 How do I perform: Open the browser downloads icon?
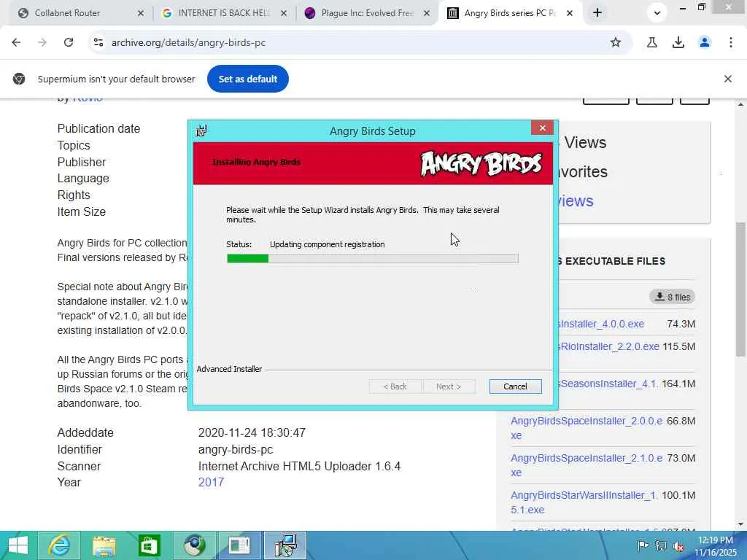678,42
